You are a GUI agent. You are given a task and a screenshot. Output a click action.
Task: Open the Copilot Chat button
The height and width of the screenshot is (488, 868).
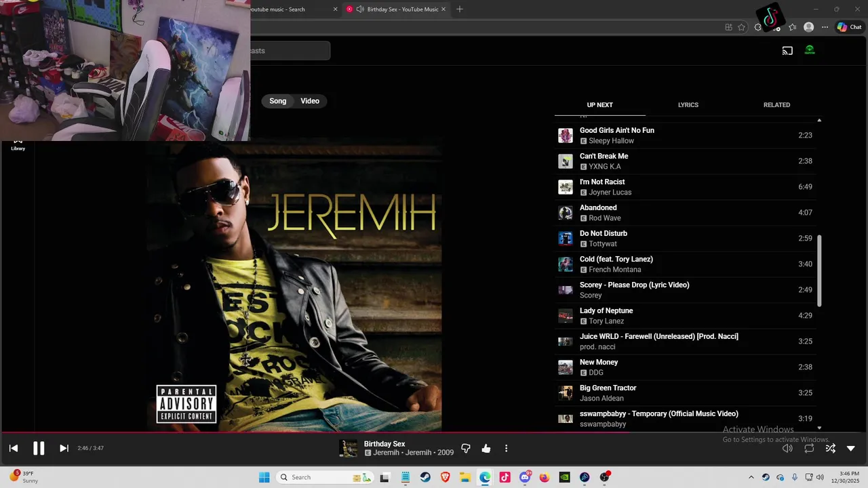click(849, 27)
